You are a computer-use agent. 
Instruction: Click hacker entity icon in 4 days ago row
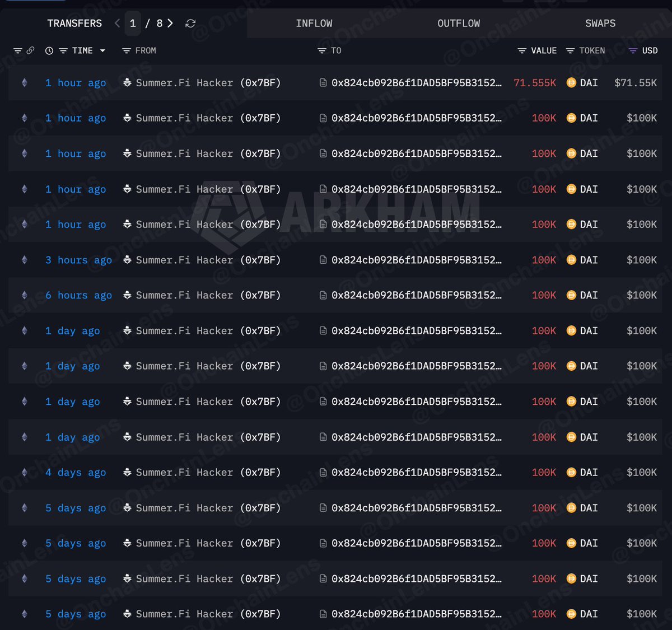[x=127, y=473]
